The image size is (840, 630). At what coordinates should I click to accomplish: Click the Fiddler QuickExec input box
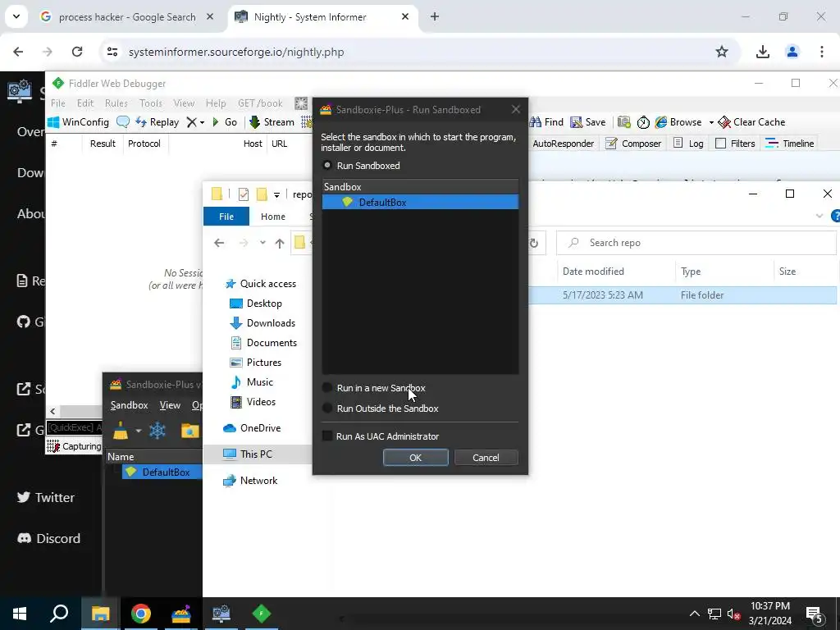pos(74,427)
